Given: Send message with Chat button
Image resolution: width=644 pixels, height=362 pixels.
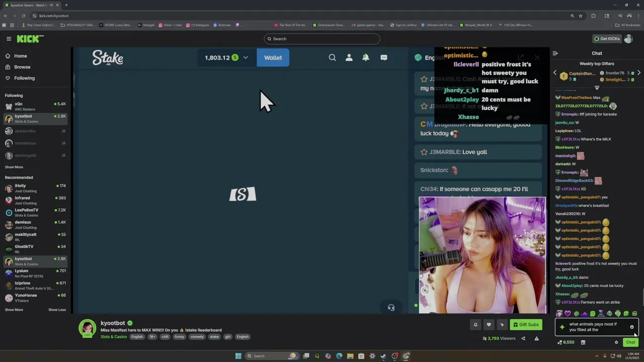Looking at the screenshot, I should pos(630,342).
